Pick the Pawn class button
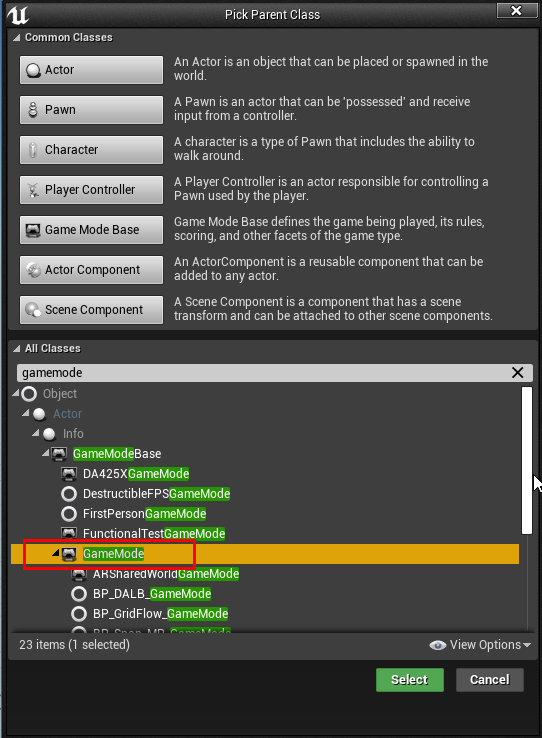542x738 pixels. click(x=91, y=110)
